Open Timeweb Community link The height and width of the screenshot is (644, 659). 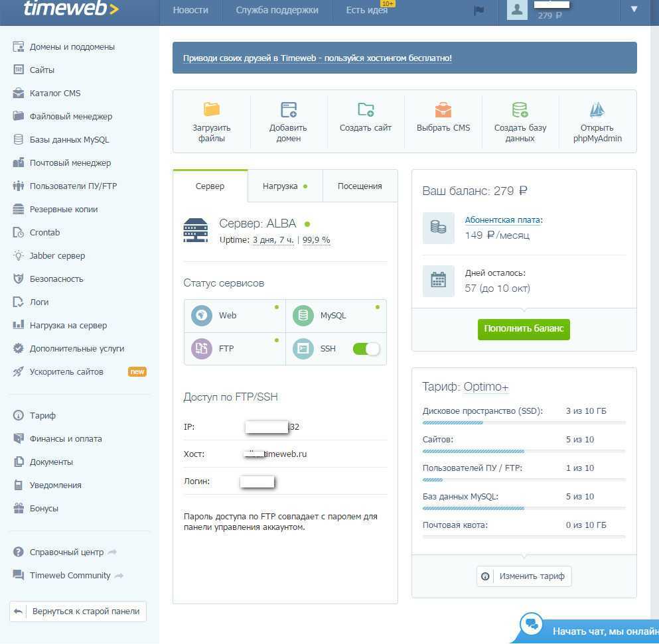coord(70,575)
